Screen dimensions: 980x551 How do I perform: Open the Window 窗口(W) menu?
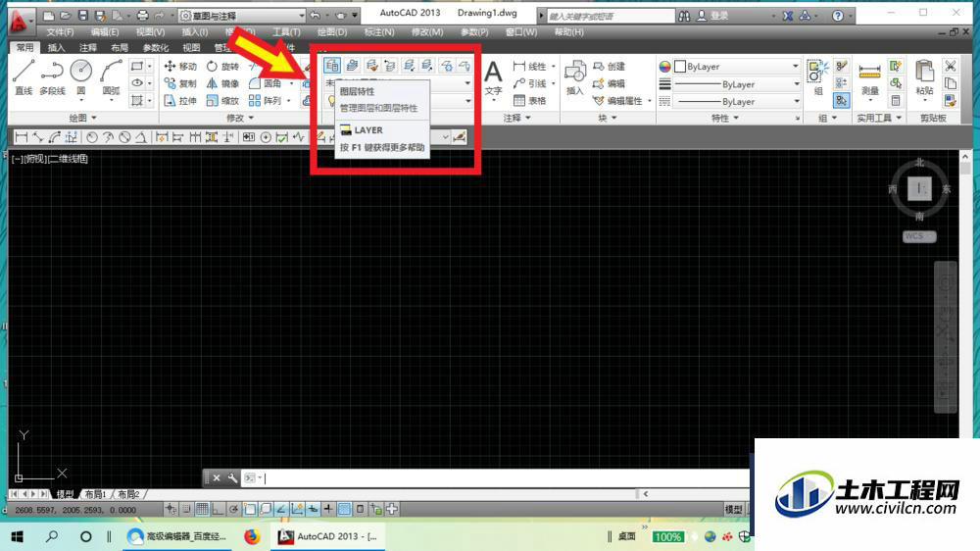point(520,32)
